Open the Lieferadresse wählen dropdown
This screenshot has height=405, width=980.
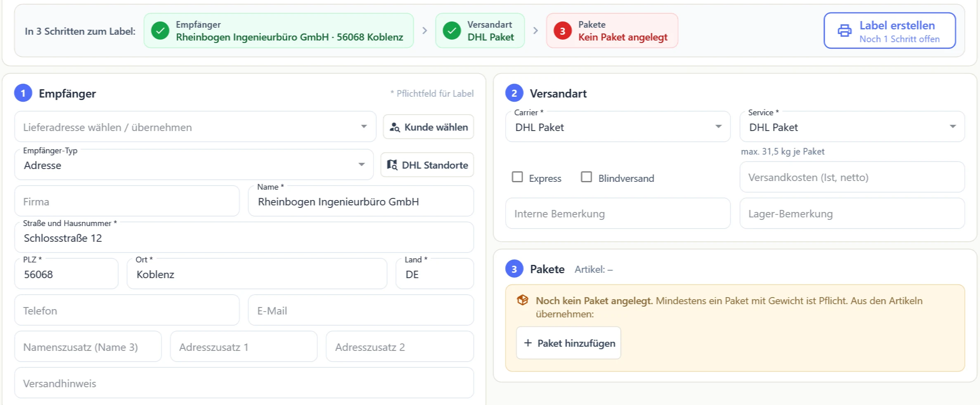[x=195, y=127]
